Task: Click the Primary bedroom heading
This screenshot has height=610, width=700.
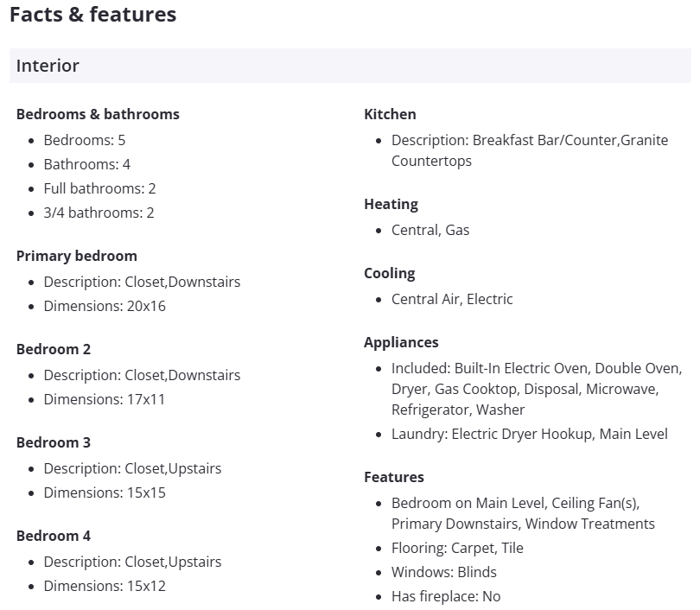Action: click(x=77, y=256)
